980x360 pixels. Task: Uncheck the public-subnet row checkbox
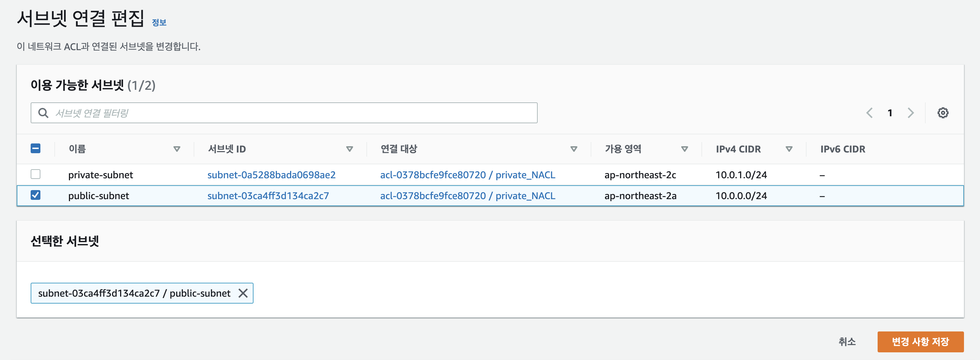(36, 195)
